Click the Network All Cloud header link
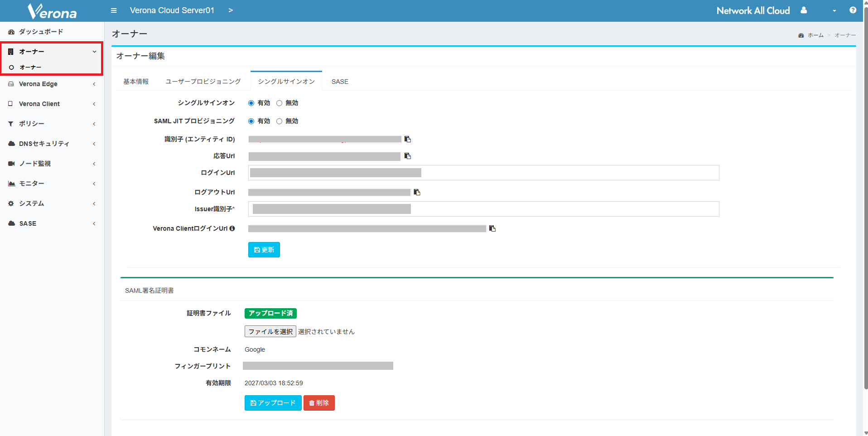The height and width of the screenshot is (436, 868). (753, 10)
